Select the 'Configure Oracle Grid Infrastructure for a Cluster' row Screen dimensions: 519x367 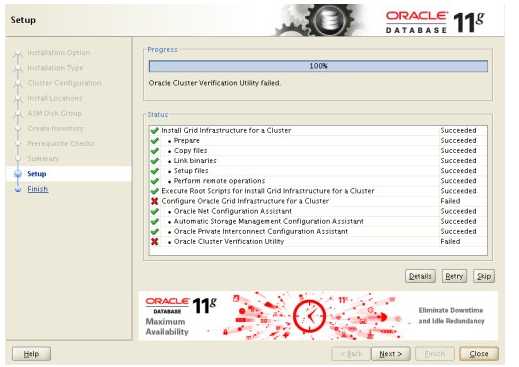coord(318,201)
